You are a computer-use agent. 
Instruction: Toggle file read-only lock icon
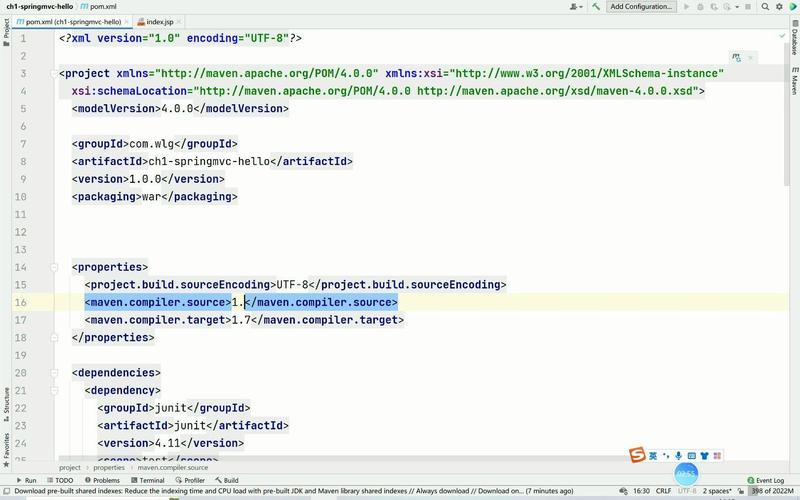tap(741, 491)
